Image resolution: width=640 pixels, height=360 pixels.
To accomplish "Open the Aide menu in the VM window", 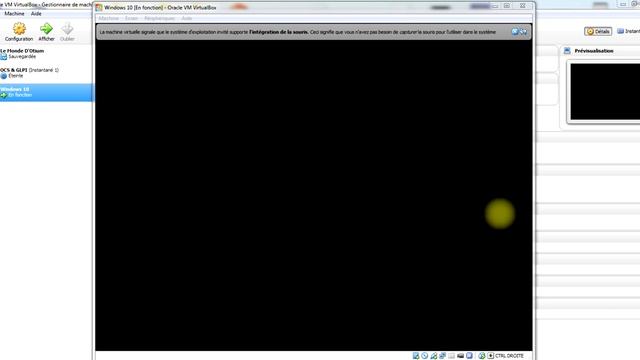I will tap(187, 18).
